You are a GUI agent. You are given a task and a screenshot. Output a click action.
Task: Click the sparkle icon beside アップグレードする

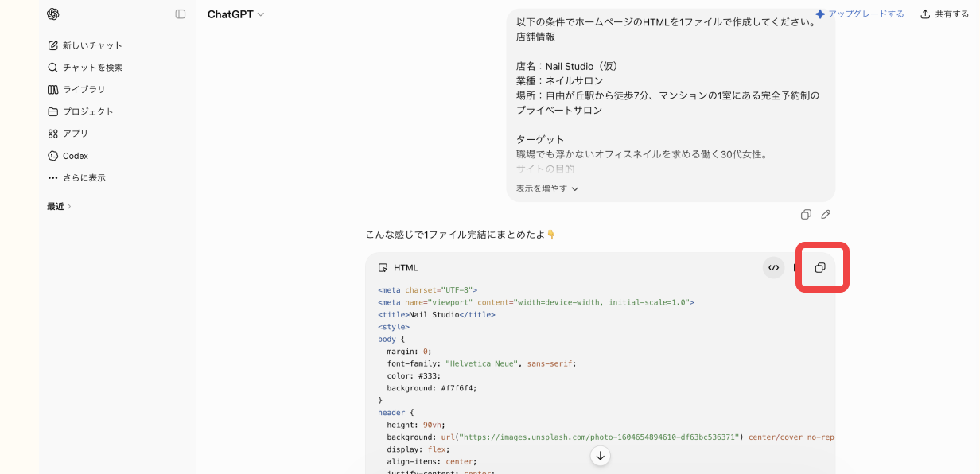(x=820, y=14)
